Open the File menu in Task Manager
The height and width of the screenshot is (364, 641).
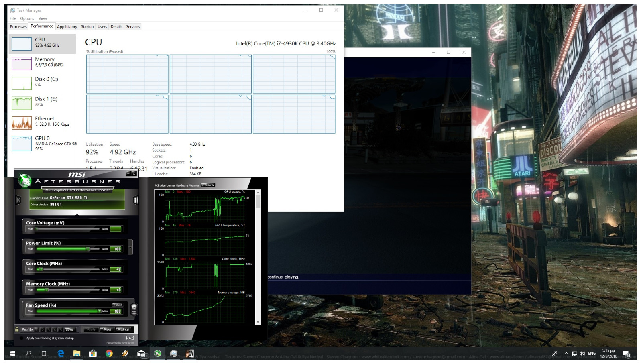coord(13,18)
